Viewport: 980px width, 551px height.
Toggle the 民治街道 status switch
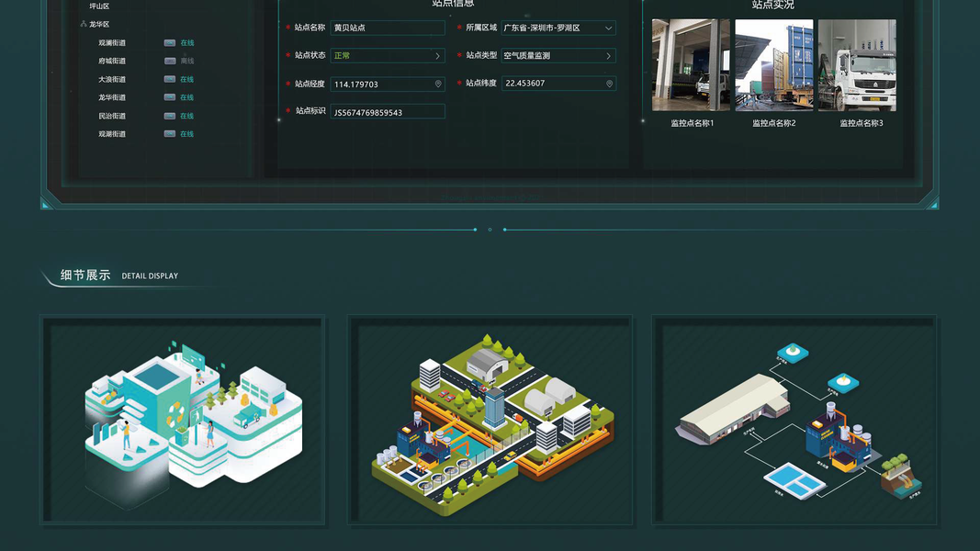[169, 116]
